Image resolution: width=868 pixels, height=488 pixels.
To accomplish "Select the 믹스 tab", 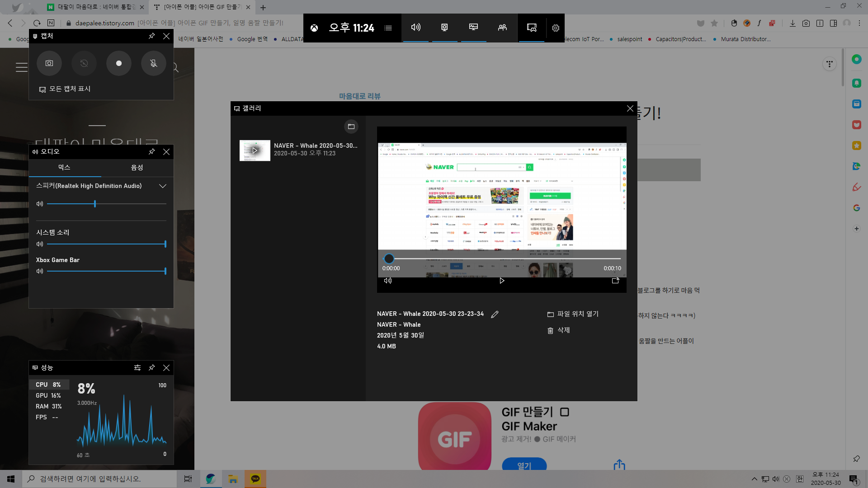I will (64, 168).
